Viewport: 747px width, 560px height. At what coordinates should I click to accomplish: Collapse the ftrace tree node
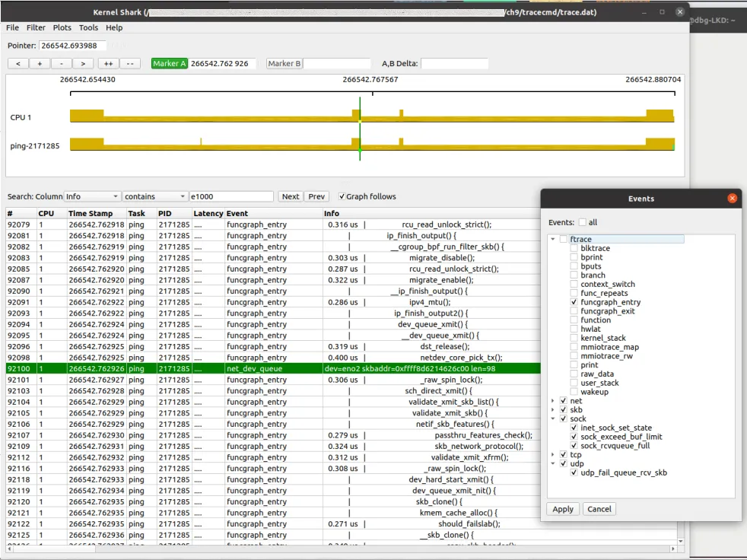click(552, 239)
